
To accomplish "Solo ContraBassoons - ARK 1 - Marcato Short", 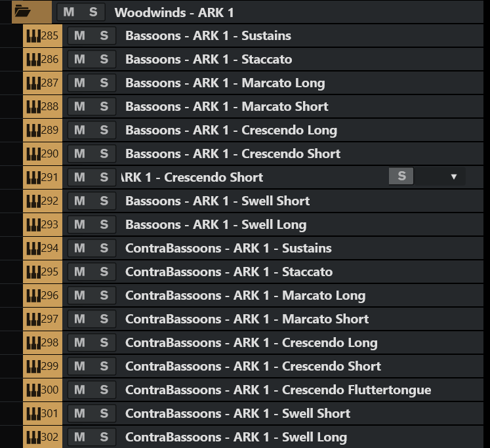I will [104, 319].
